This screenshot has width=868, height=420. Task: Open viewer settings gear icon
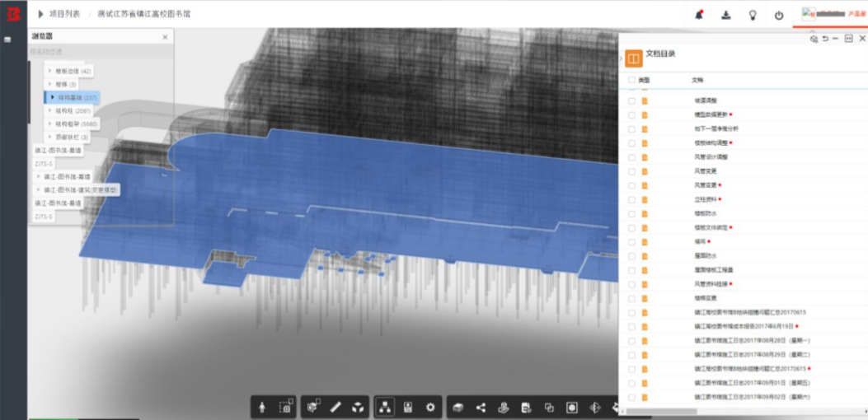(x=430, y=408)
